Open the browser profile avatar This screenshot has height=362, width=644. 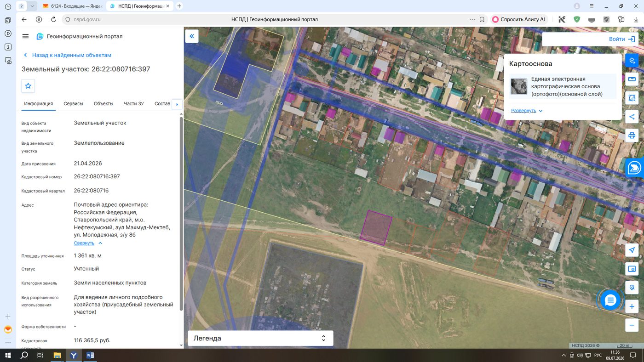coord(577,6)
